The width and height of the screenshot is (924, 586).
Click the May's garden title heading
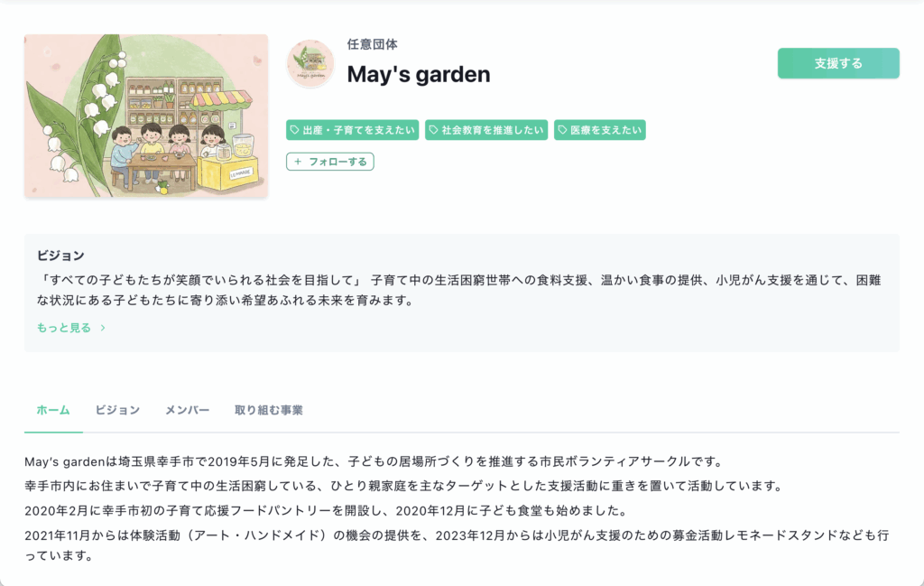(419, 75)
